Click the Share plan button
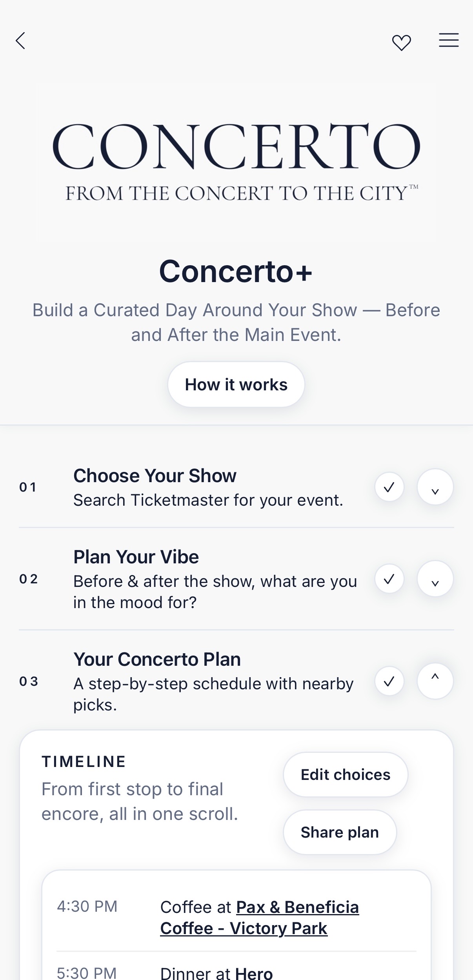Screen dimensions: 473x980 [340, 832]
